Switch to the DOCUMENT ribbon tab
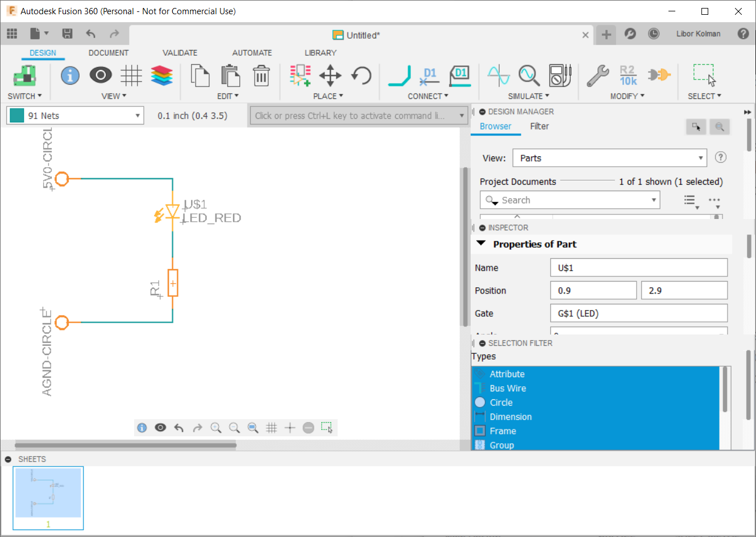756x537 pixels. pos(109,53)
